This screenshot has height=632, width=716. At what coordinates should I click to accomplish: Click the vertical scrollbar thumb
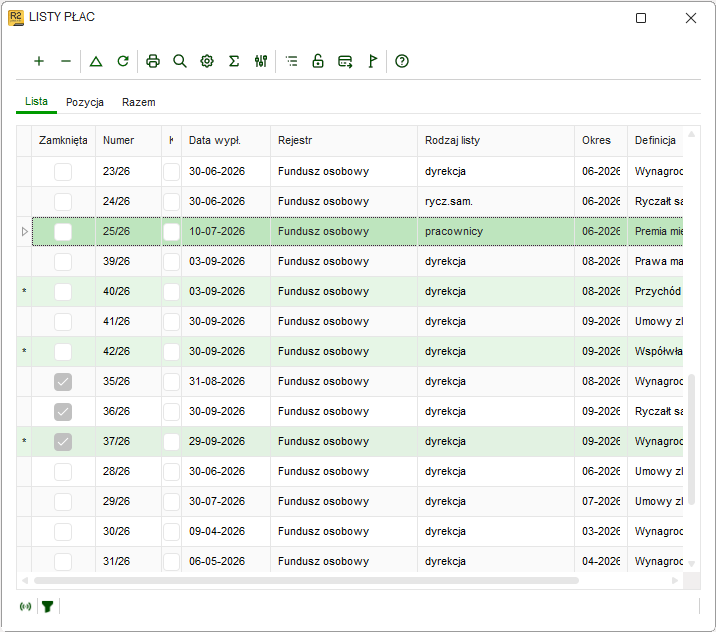click(691, 439)
